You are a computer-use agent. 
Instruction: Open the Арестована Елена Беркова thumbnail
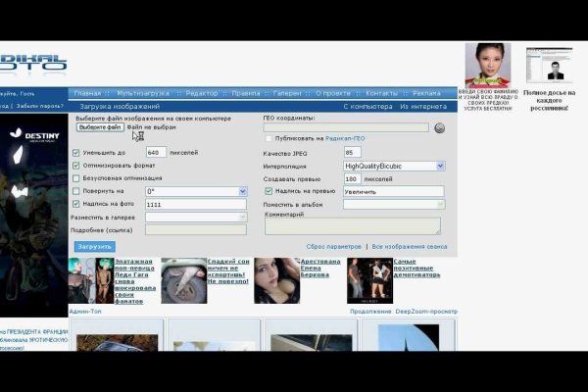(x=277, y=281)
